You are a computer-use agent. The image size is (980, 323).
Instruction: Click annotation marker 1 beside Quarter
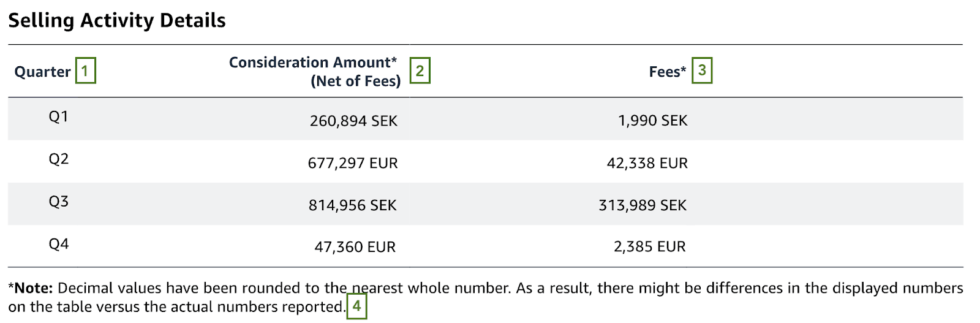point(86,70)
